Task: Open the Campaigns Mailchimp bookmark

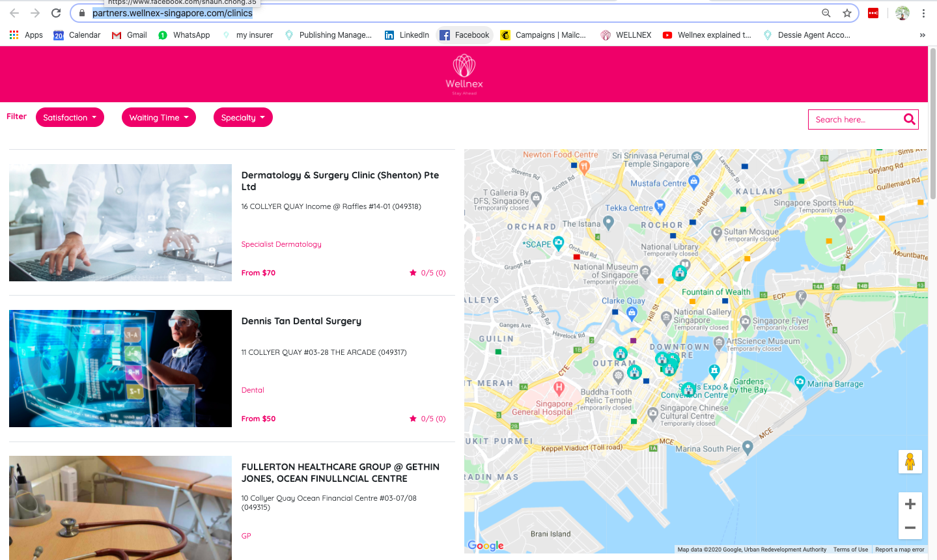Action: coord(542,35)
